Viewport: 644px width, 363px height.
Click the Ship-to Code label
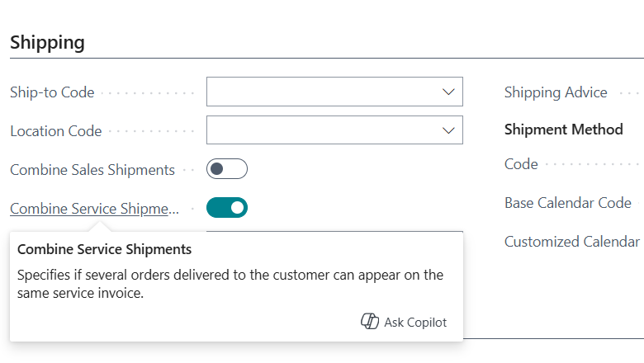(52, 92)
